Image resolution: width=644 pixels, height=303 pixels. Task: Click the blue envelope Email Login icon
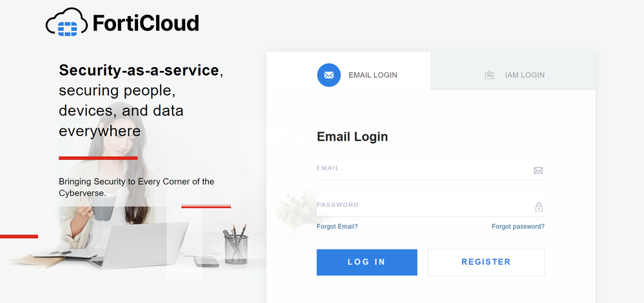(329, 75)
